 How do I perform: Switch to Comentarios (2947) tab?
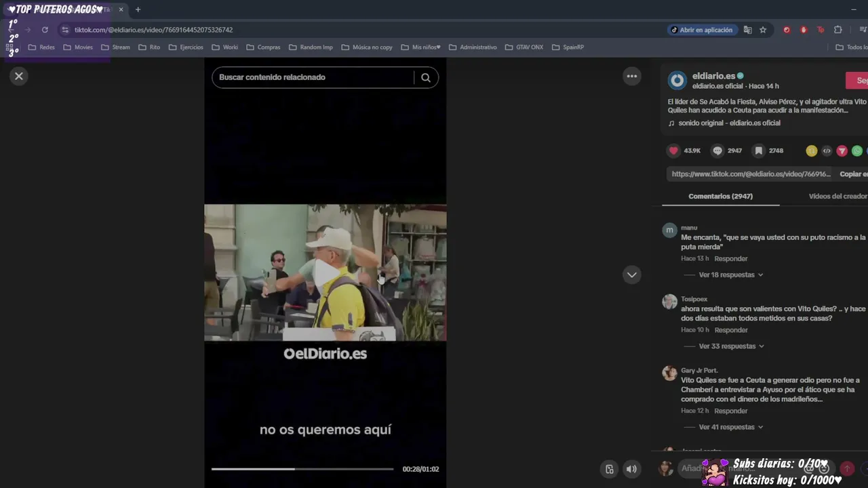[720, 197]
